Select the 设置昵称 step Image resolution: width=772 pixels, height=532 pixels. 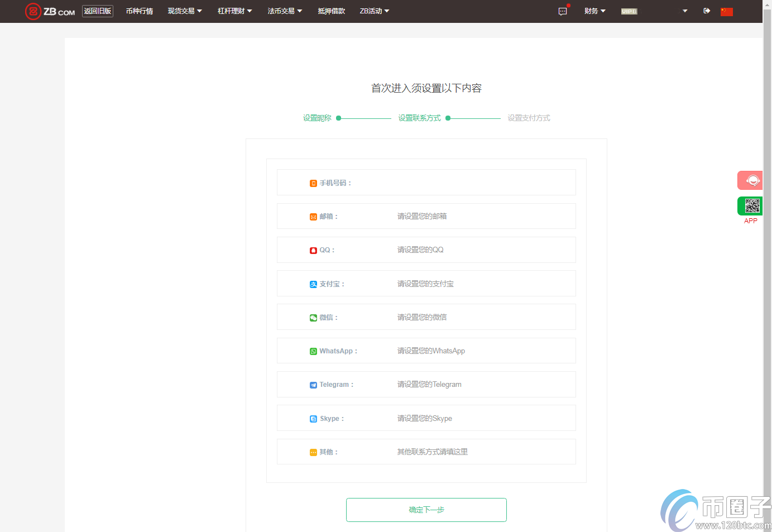click(317, 118)
